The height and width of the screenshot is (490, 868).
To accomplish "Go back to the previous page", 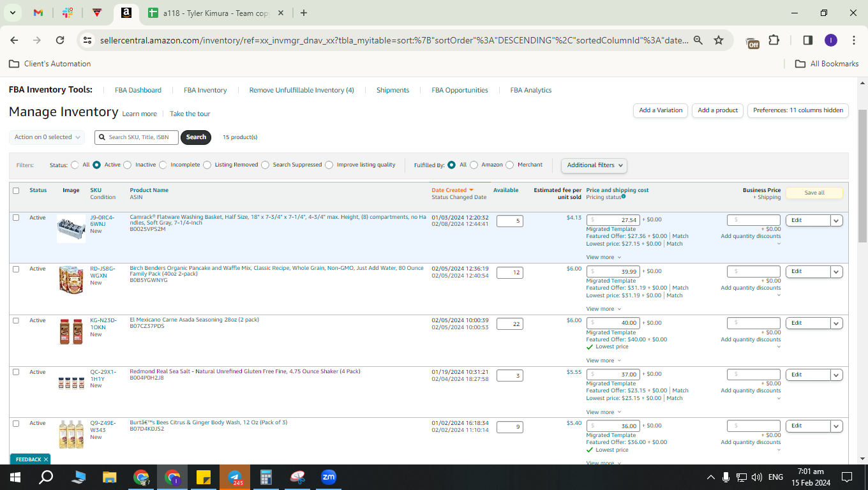I will 14,40.
